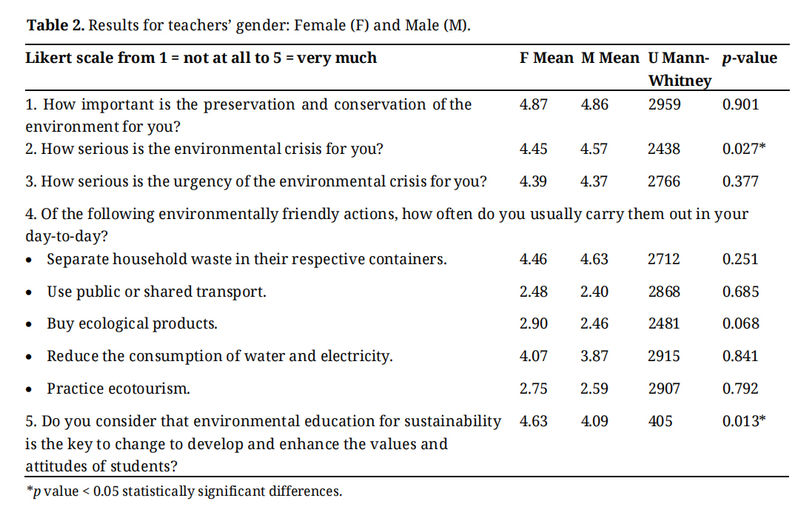This screenshot has width=812, height=518.
Task: Select the Mann-Whitney value 405
Action: click(660, 421)
